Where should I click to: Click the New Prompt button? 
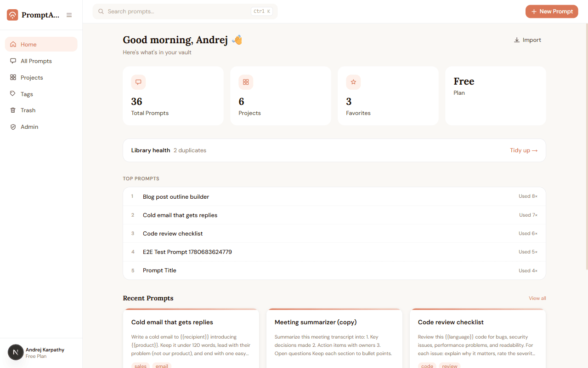coord(552,11)
